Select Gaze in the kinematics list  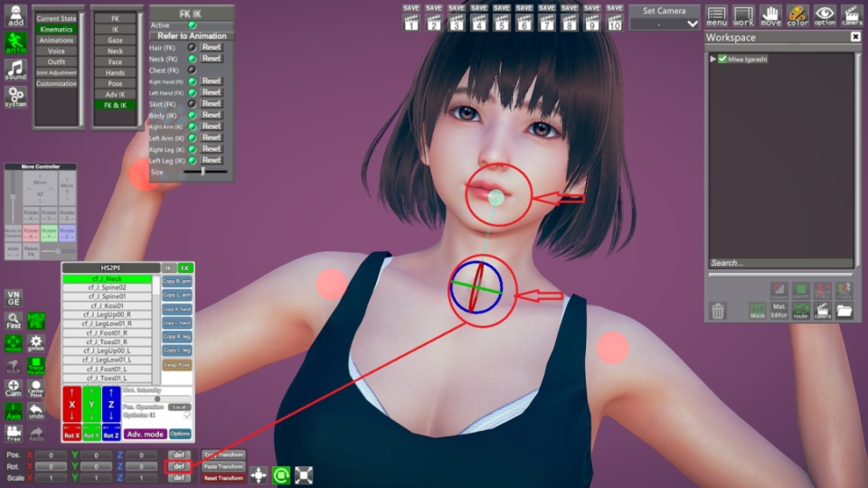115,41
